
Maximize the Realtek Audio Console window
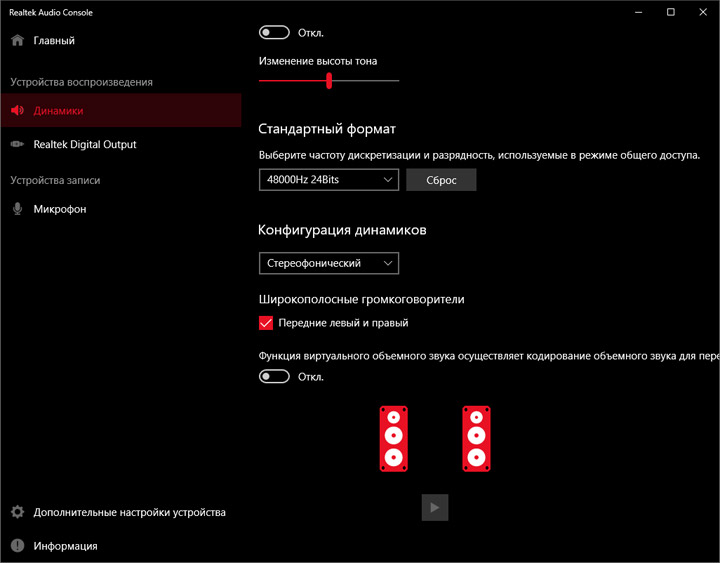pos(670,12)
